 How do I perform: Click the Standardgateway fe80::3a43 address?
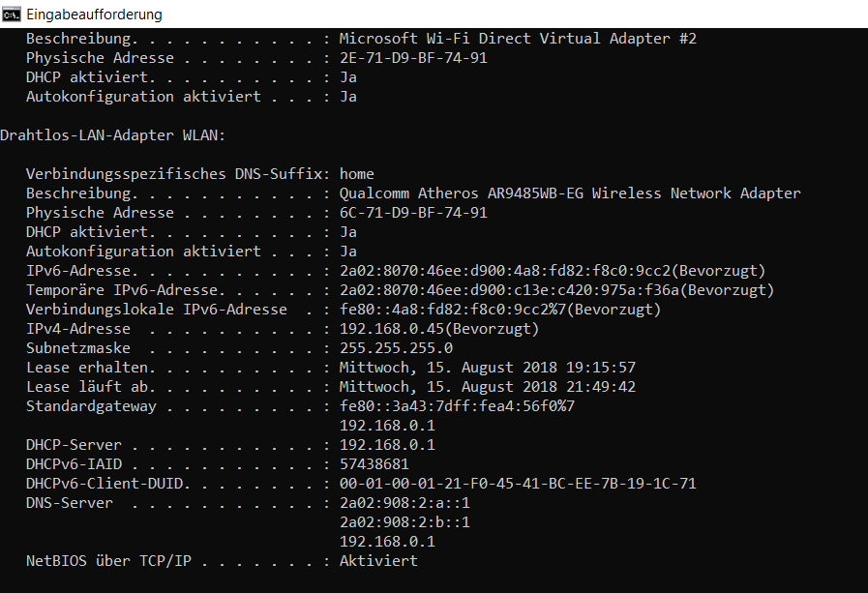(x=456, y=406)
